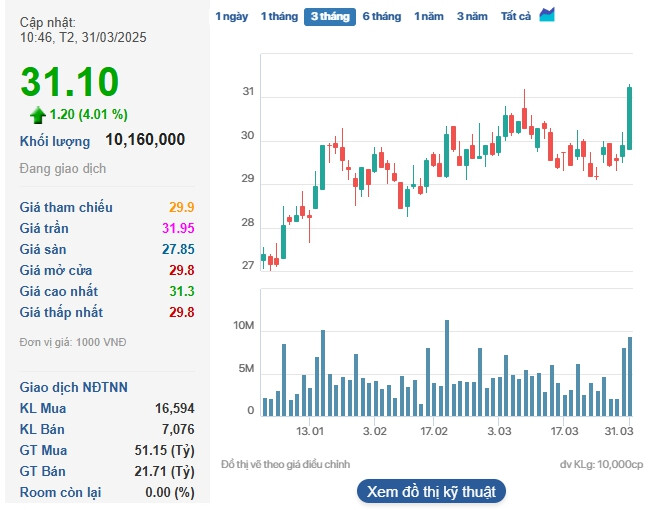The image size is (665, 510).
Task: Click the Giao dịch NĐTNN heading
Action: [x=74, y=387]
